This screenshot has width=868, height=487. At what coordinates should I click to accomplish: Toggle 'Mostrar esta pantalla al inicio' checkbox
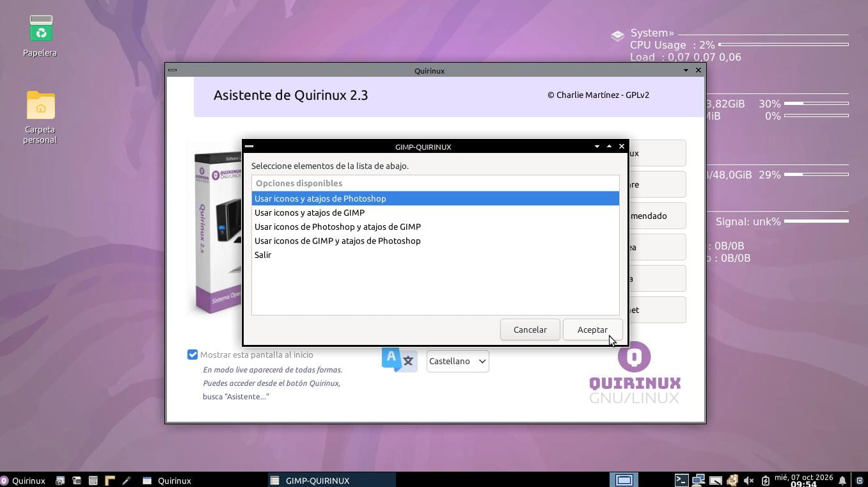(x=193, y=355)
